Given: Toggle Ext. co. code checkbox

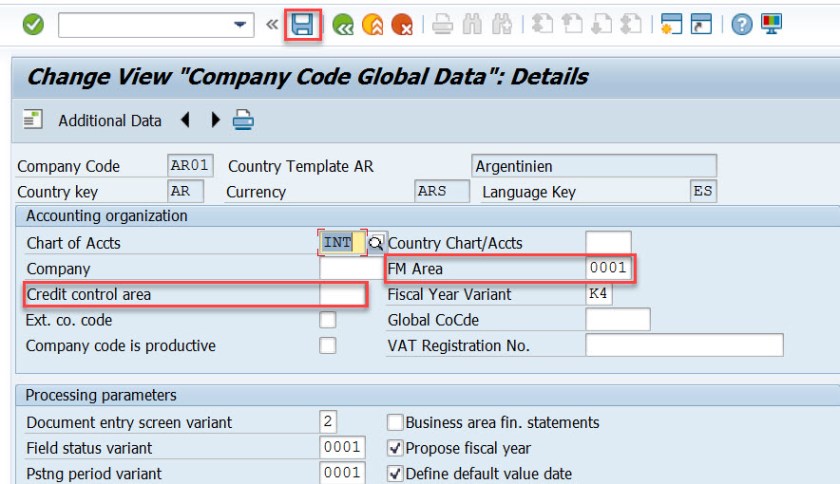Looking at the screenshot, I should pos(328,320).
